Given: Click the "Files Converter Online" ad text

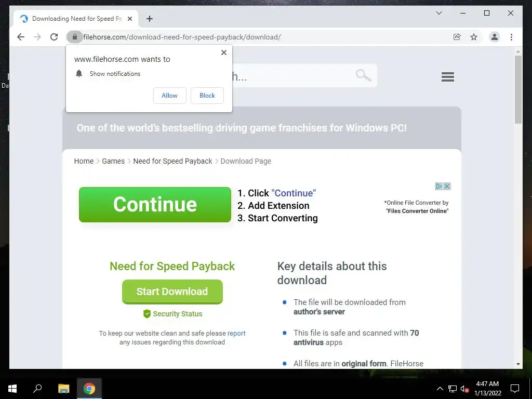Looking at the screenshot, I should tap(417, 211).
